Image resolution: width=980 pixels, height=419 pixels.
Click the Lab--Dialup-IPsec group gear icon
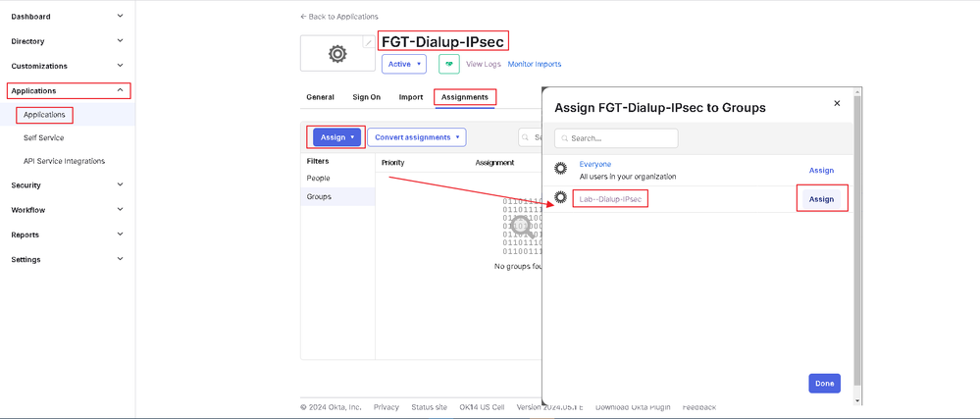point(561,198)
